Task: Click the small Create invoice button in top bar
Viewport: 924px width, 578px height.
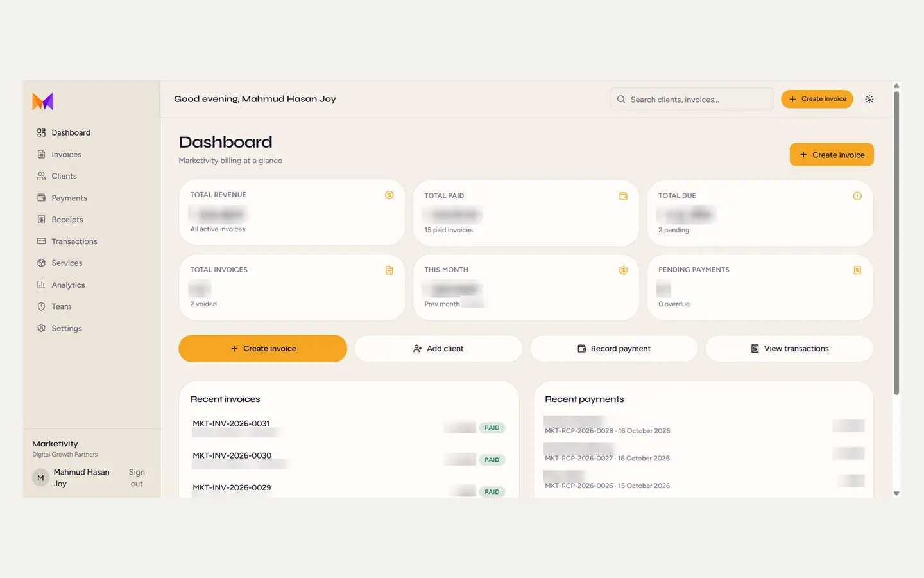Action: [x=817, y=99]
